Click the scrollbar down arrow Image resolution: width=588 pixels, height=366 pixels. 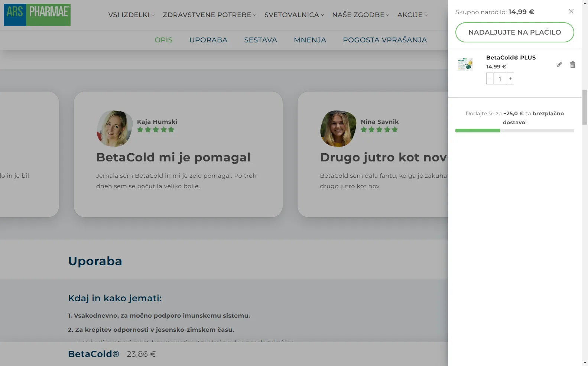pyautogui.click(x=585, y=363)
